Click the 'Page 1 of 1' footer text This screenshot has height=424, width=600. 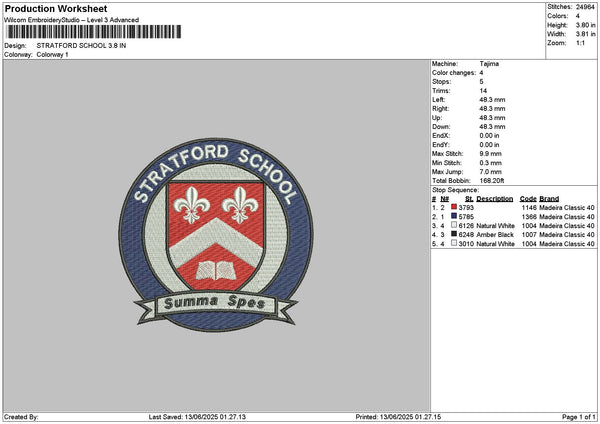[x=579, y=417]
